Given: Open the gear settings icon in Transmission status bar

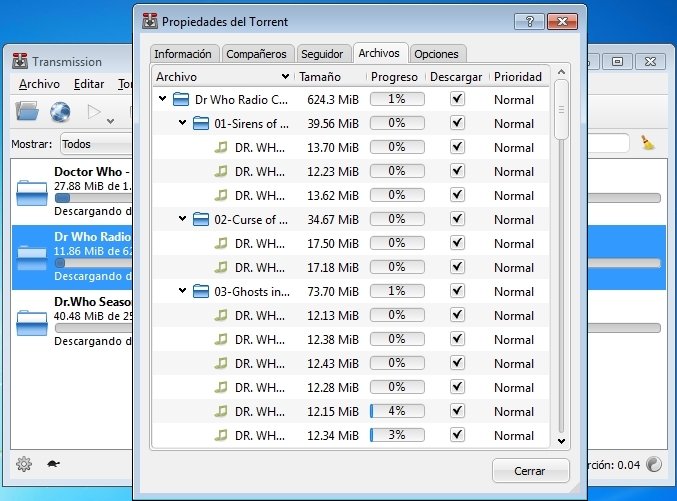Looking at the screenshot, I should pyautogui.click(x=24, y=464).
